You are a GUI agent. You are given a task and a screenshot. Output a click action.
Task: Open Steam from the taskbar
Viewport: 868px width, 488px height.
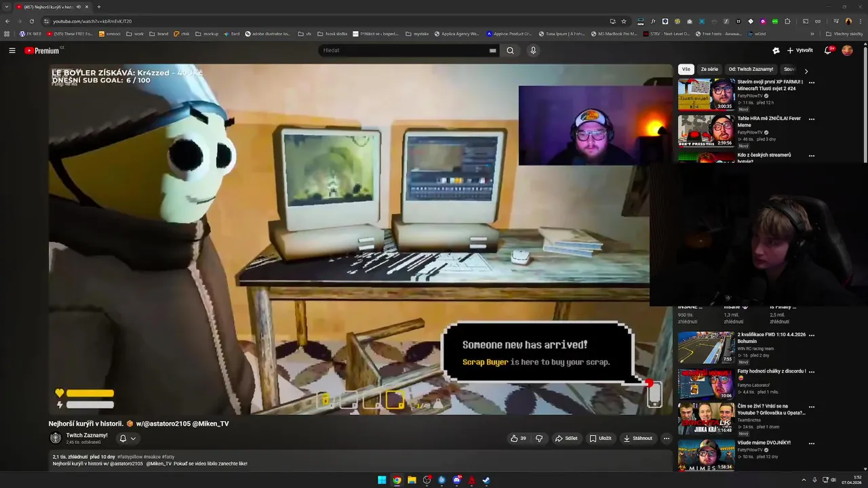tap(486, 481)
